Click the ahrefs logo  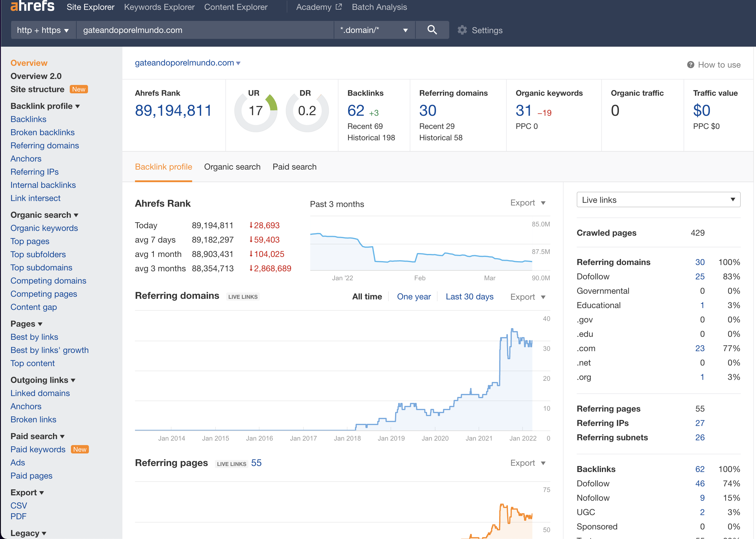(x=32, y=6)
